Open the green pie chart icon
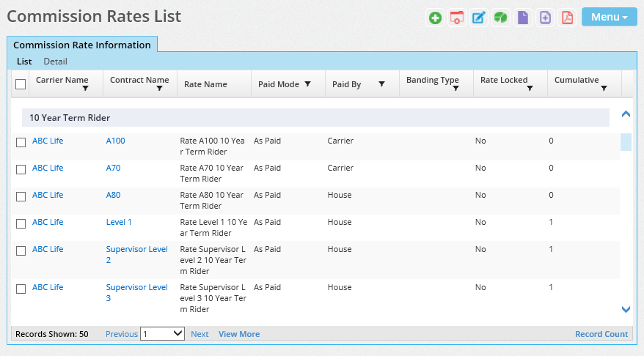644x356 pixels. 501,18
